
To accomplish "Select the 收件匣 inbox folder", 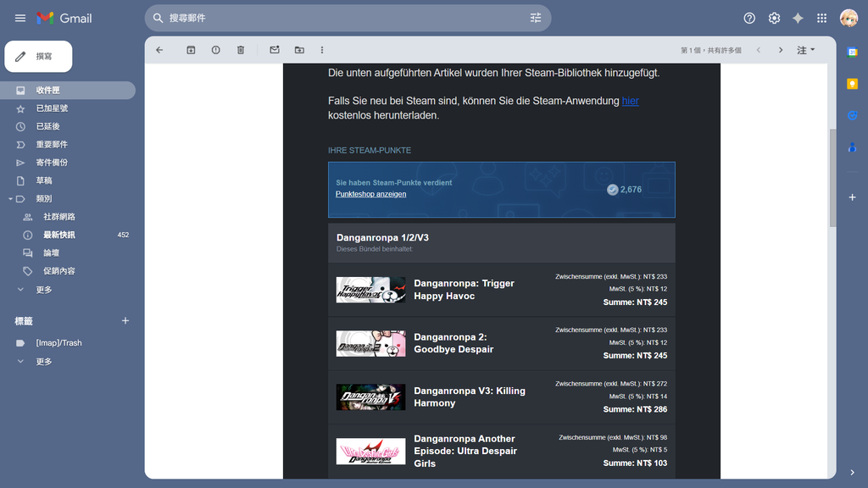I will 68,90.
